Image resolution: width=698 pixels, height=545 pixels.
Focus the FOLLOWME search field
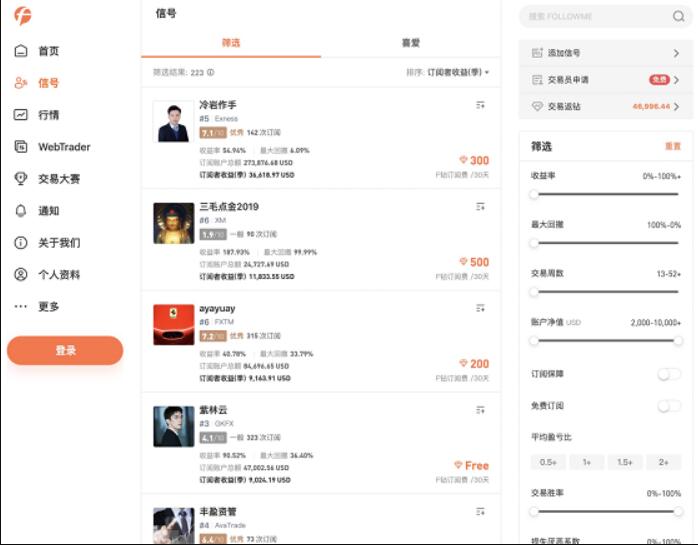[606, 16]
